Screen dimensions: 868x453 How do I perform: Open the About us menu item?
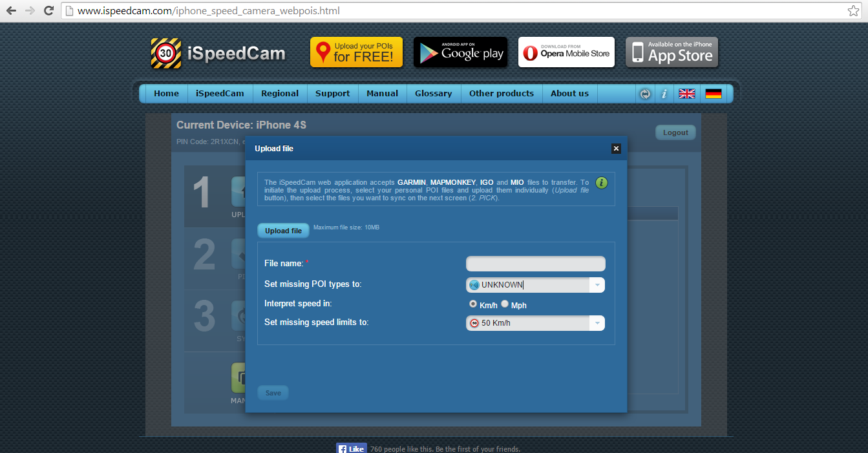point(569,94)
